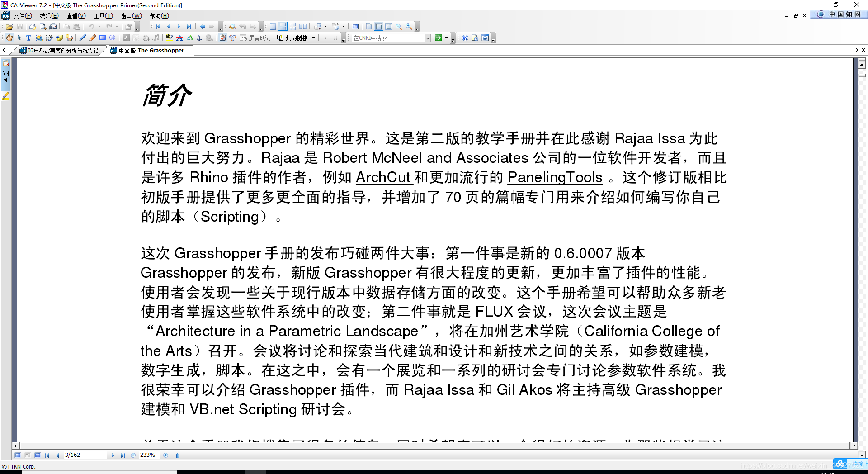Open the 查看(V) menu
Image resolution: width=868 pixels, height=474 pixels.
point(76,16)
